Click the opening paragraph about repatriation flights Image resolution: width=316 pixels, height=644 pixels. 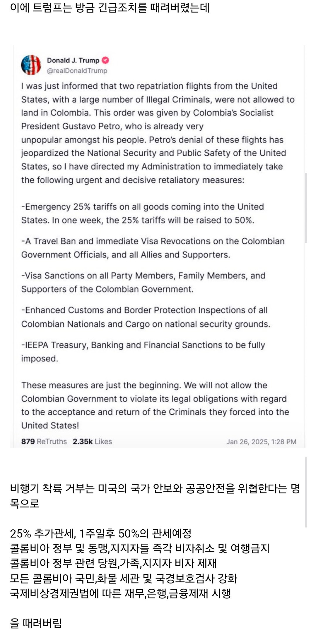pyautogui.click(x=158, y=133)
